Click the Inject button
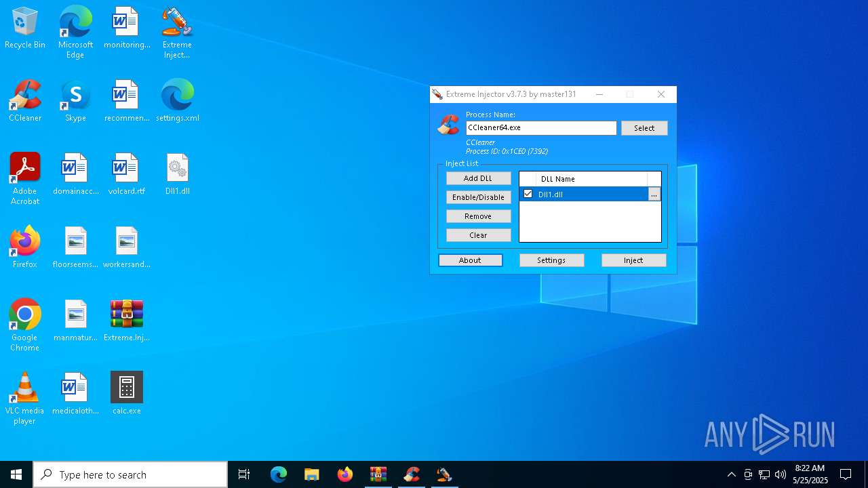Image resolution: width=868 pixels, height=488 pixels. [633, 260]
